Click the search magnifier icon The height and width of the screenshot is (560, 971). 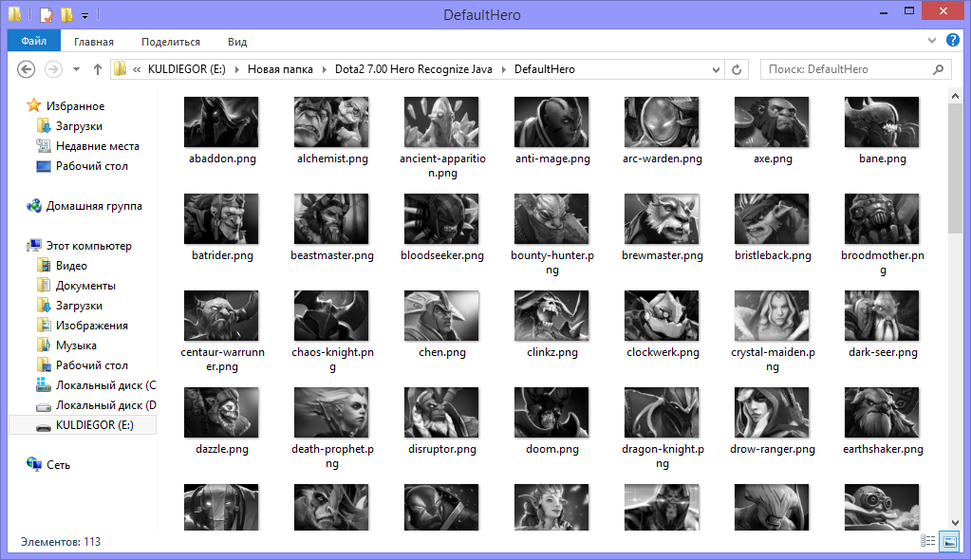pos(938,69)
